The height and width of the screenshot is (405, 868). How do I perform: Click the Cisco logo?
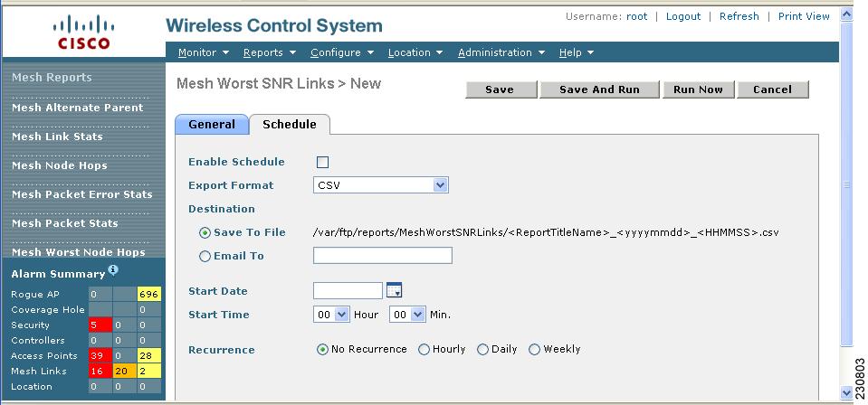(x=84, y=32)
